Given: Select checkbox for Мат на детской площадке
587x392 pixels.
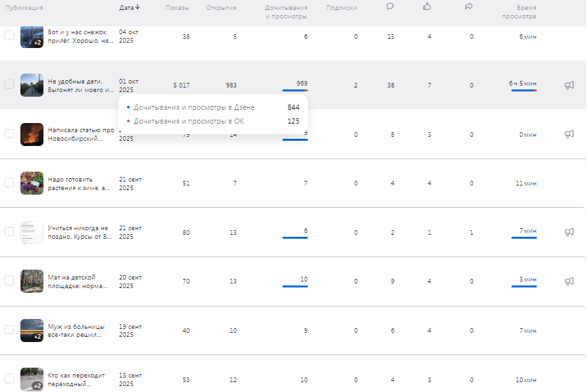Looking at the screenshot, I should point(9,281).
